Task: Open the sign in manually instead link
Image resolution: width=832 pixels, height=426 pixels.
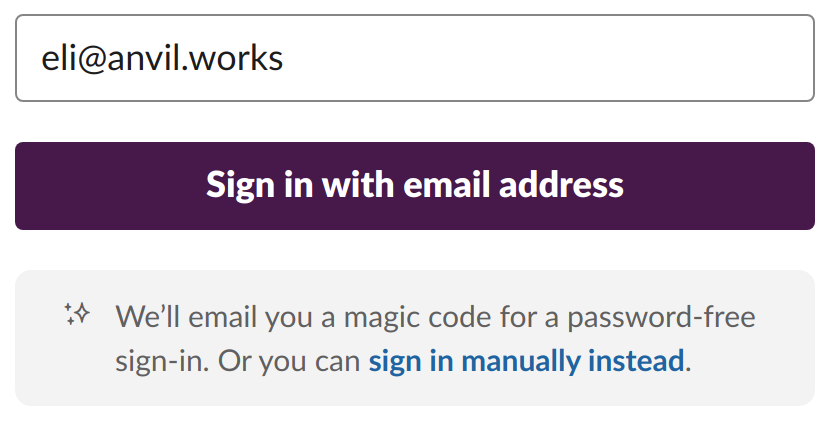Action: (526, 361)
